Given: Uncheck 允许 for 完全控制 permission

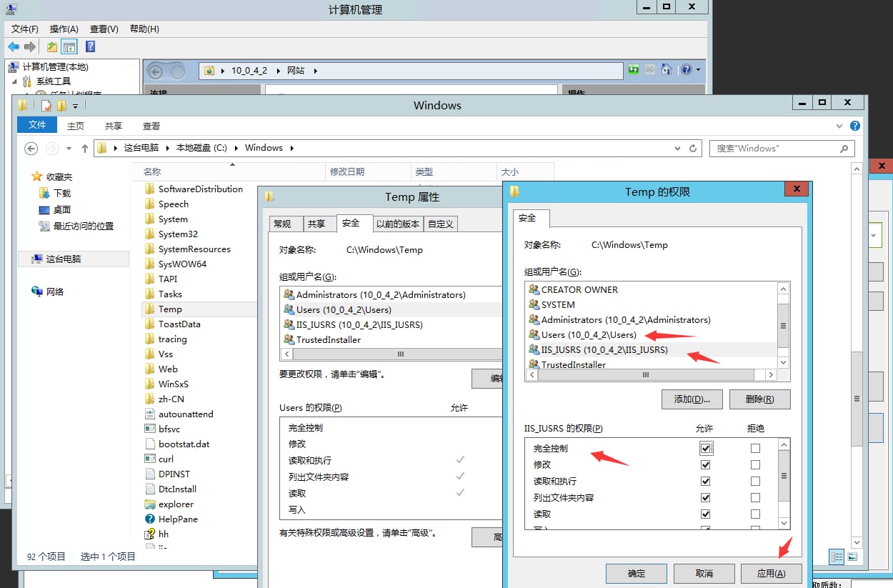Looking at the screenshot, I should 706,448.
